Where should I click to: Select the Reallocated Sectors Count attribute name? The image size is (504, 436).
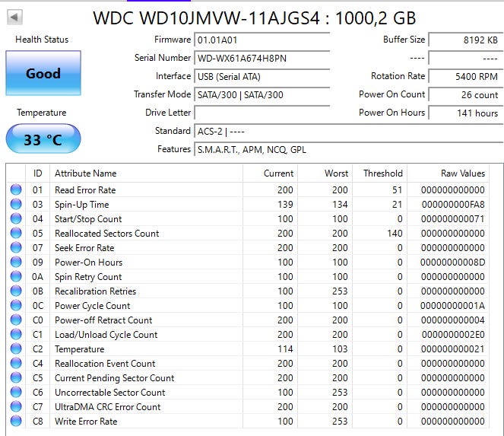107,234
